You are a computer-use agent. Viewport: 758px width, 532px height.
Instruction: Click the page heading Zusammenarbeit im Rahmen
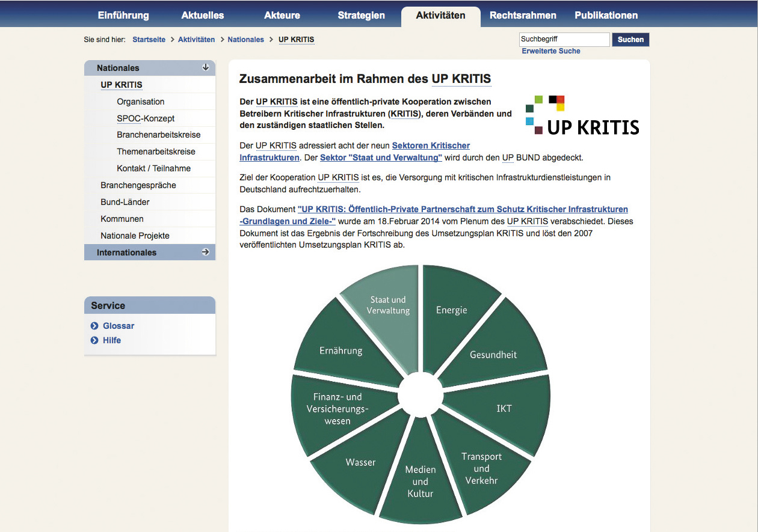click(365, 79)
